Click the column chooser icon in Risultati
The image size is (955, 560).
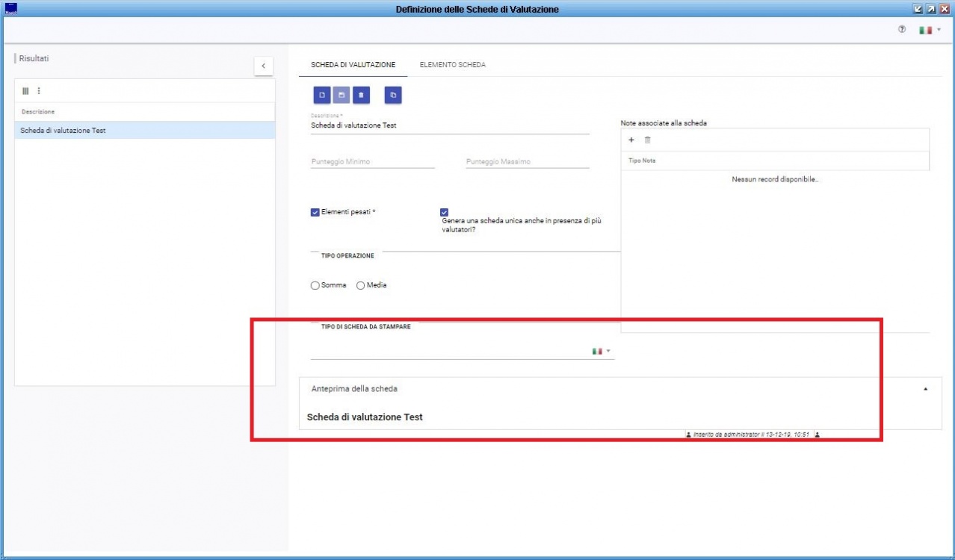25,91
